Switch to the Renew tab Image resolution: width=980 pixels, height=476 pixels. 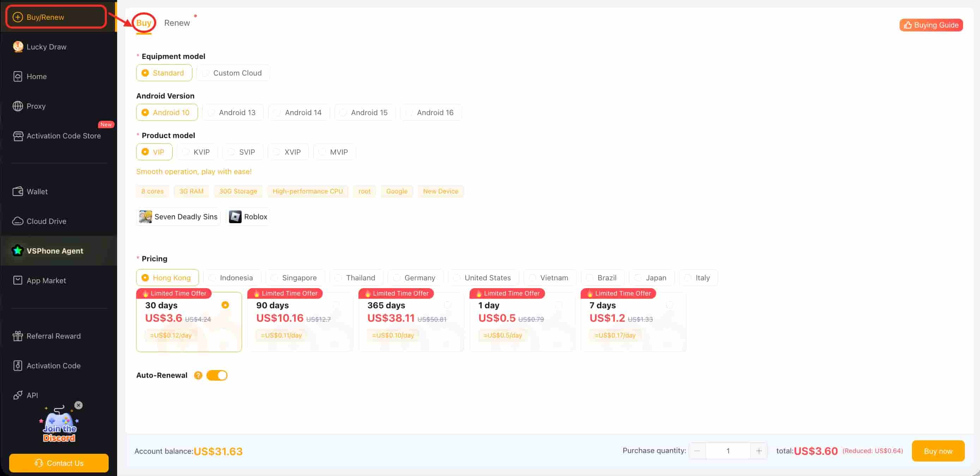tap(177, 23)
